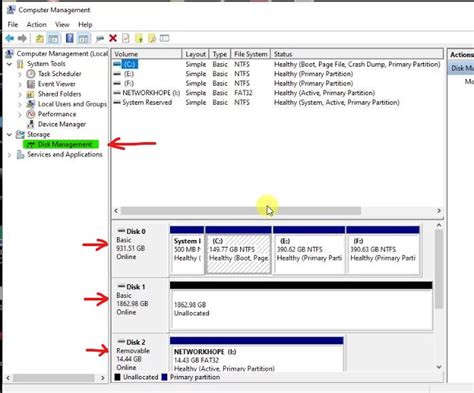Click up arrow of disk view vertical scrollbar
Image resolution: width=474 pixels, height=393 pixels.
point(439,225)
